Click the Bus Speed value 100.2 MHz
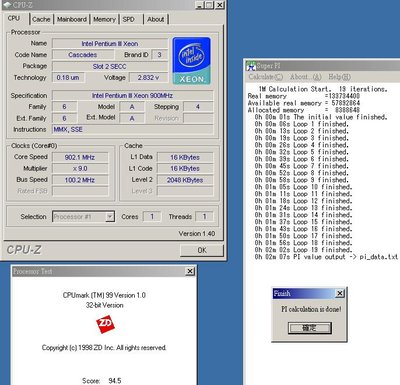The width and height of the screenshot is (400, 385). pyautogui.click(x=80, y=180)
